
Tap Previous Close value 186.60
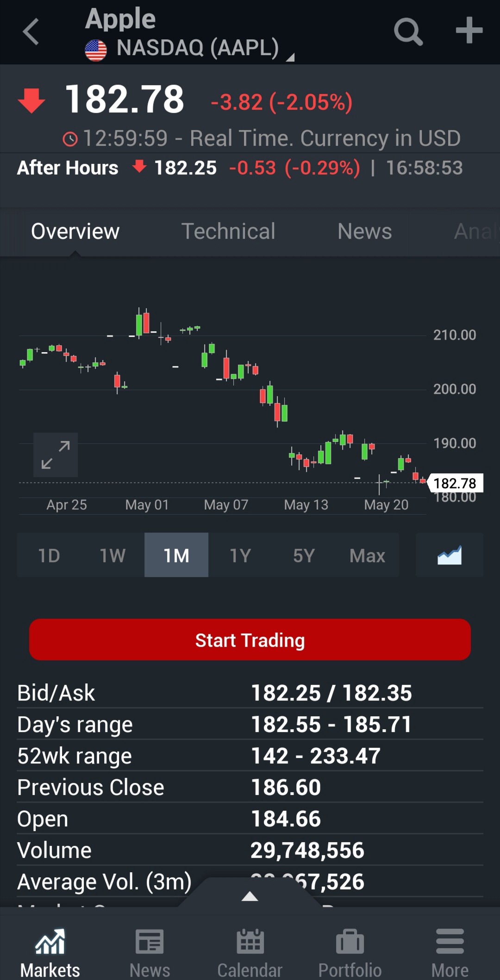click(x=286, y=788)
